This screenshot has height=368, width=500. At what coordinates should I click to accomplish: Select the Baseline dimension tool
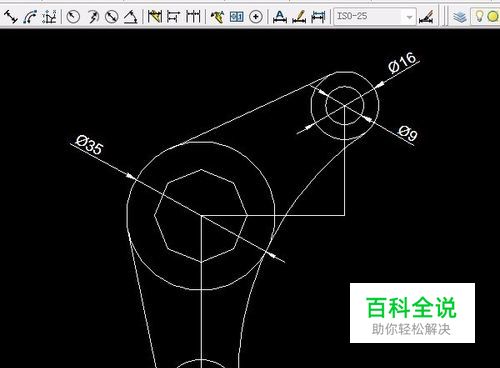(x=173, y=16)
